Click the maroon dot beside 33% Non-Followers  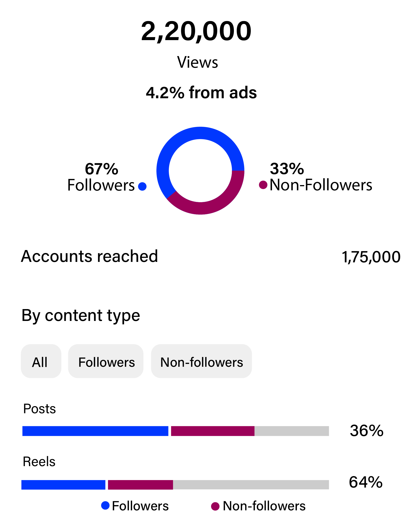[x=263, y=185]
